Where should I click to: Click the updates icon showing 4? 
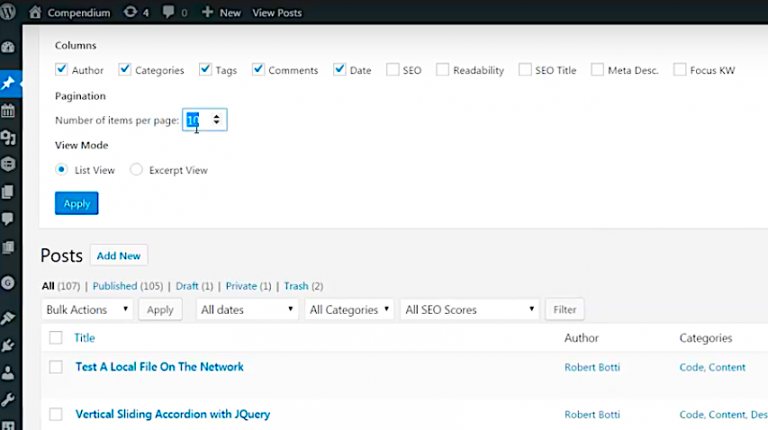[x=136, y=12]
